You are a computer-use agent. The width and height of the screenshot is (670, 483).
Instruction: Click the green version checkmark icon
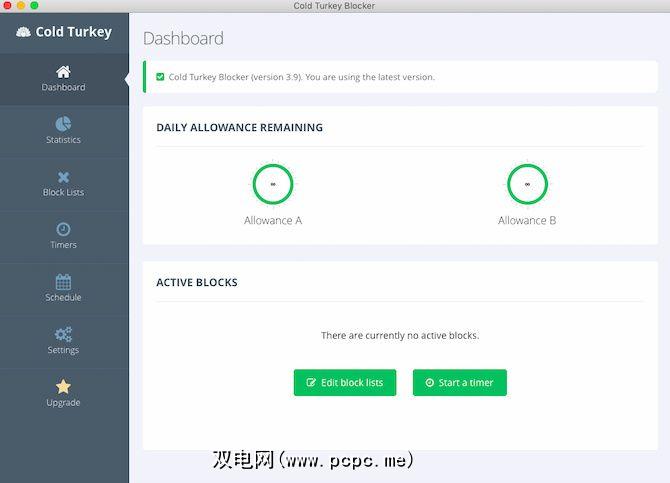tap(160, 77)
